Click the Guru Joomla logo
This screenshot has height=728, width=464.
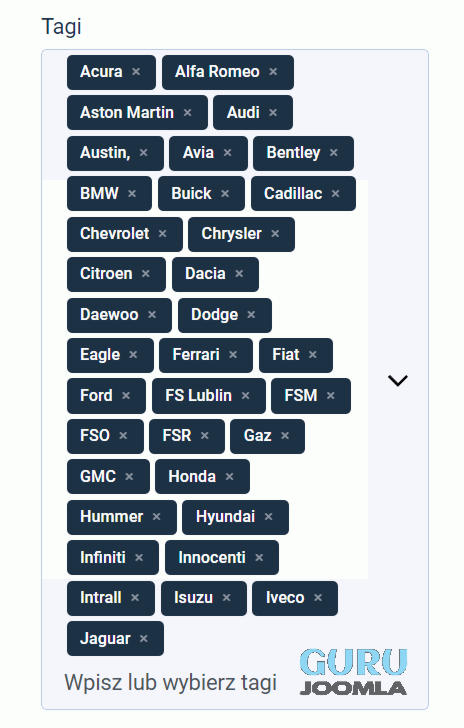tap(353, 672)
